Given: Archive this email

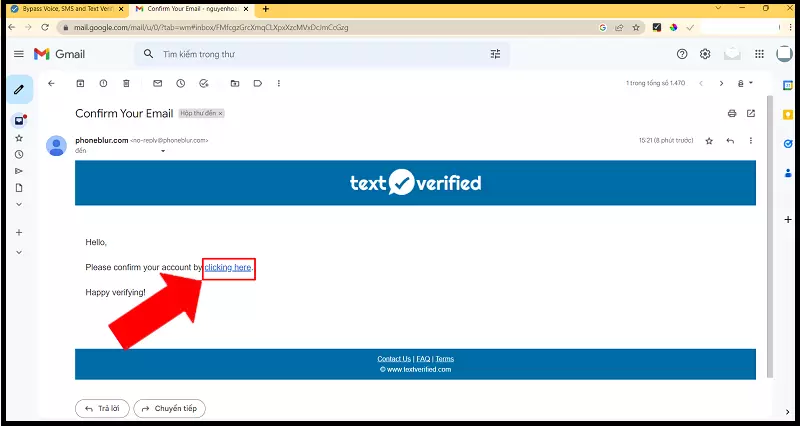Looking at the screenshot, I should coord(80,83).
